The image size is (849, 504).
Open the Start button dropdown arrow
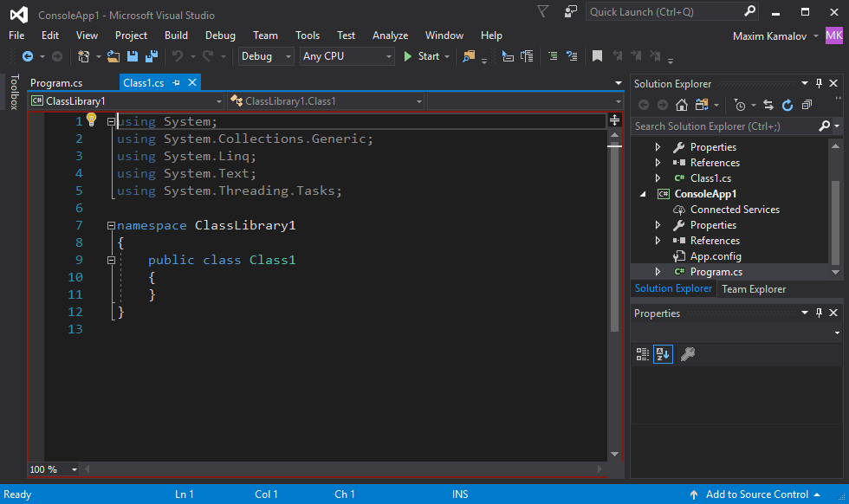tap(447, 56)
